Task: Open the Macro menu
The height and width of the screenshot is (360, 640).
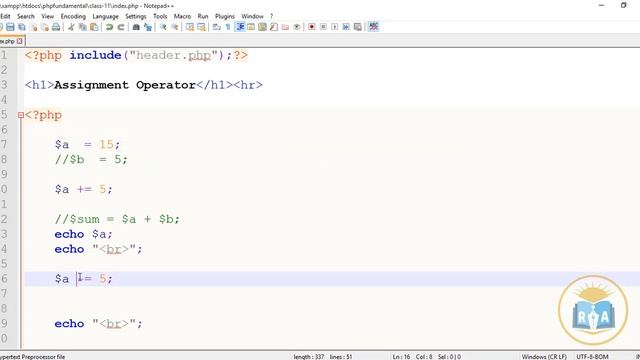Action: pos(182,16)
